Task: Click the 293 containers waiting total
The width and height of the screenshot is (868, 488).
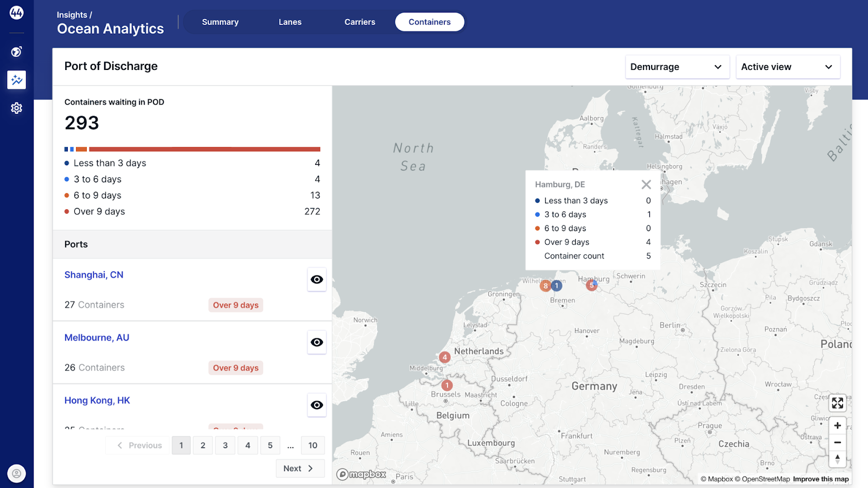Action: [82, 123]
